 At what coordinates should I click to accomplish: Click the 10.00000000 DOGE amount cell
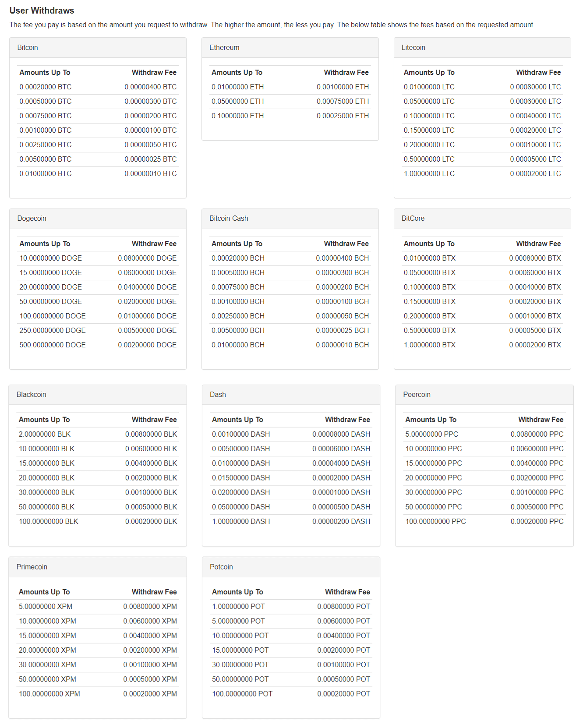pos(51,258)
